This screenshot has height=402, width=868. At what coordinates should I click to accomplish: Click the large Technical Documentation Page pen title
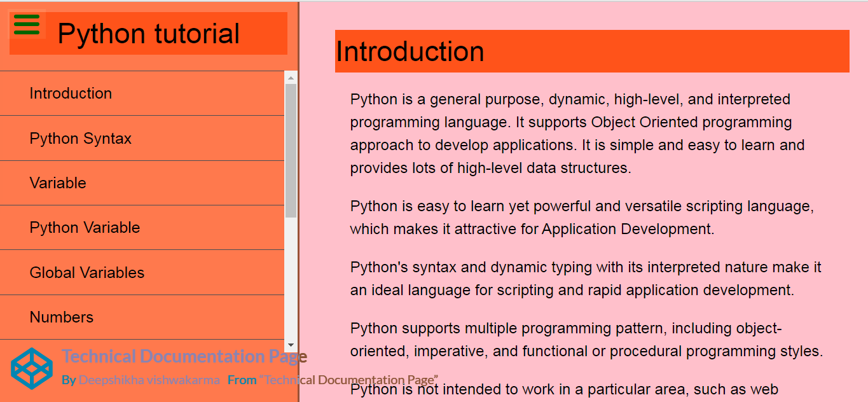[184, 356]
